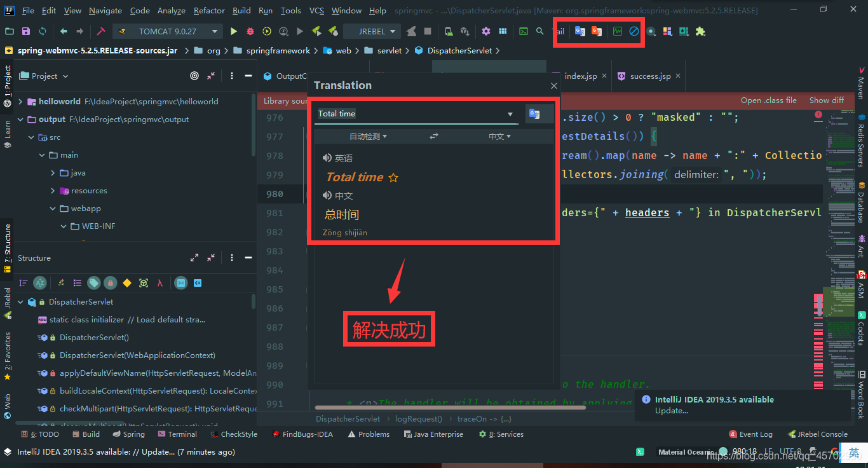Toggle Show non-public lock icon in Structure

(111, 283)
